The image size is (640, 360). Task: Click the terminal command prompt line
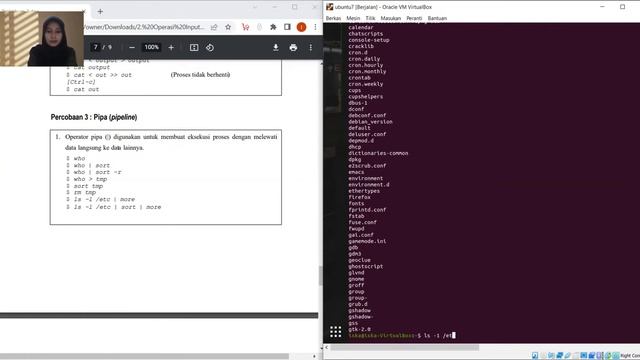coord(402,336)
